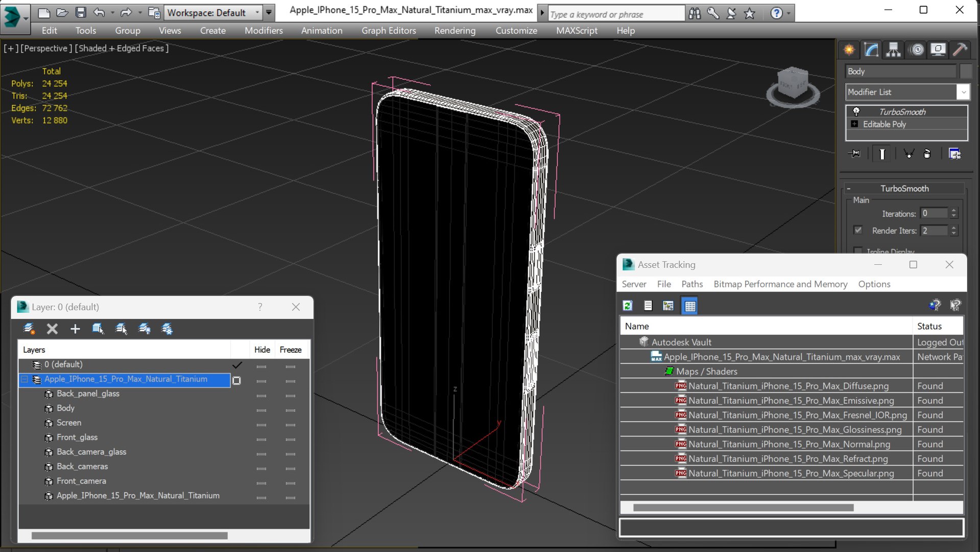Open the Help question mark icon
This screenshot has width=980, height=552.
click(776, 13)
